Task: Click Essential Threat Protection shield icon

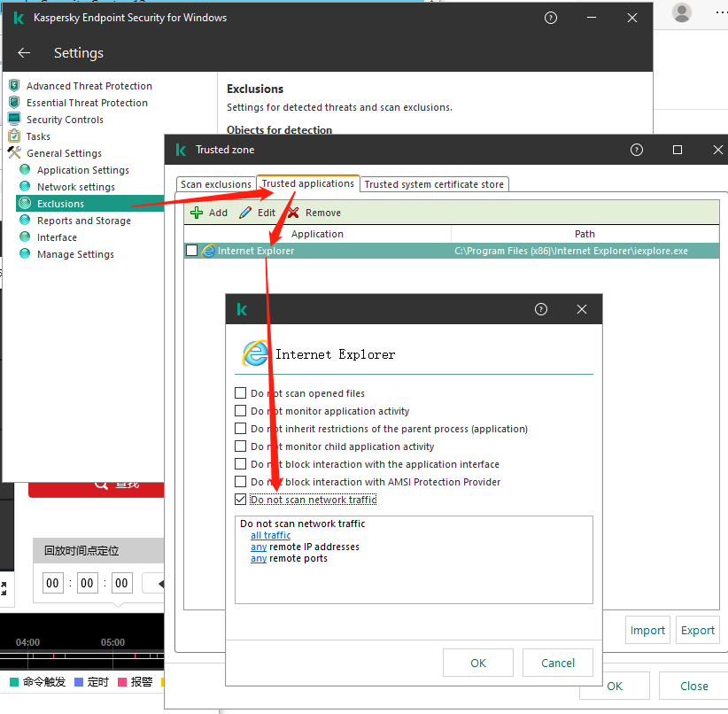Action: (x=14, y=102)
